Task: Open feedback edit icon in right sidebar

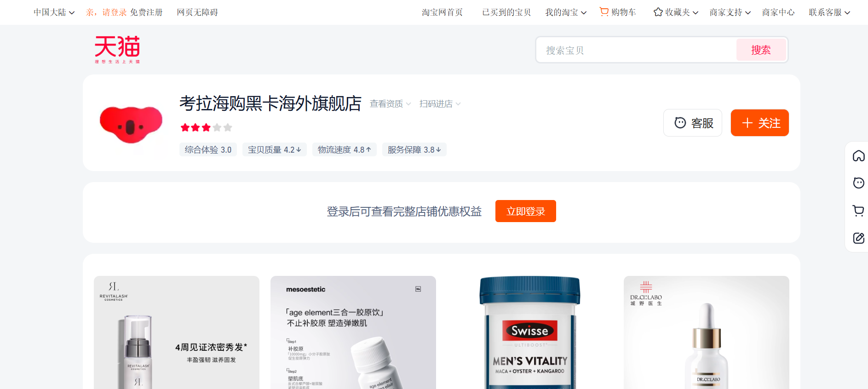Action: pos(858,238)
